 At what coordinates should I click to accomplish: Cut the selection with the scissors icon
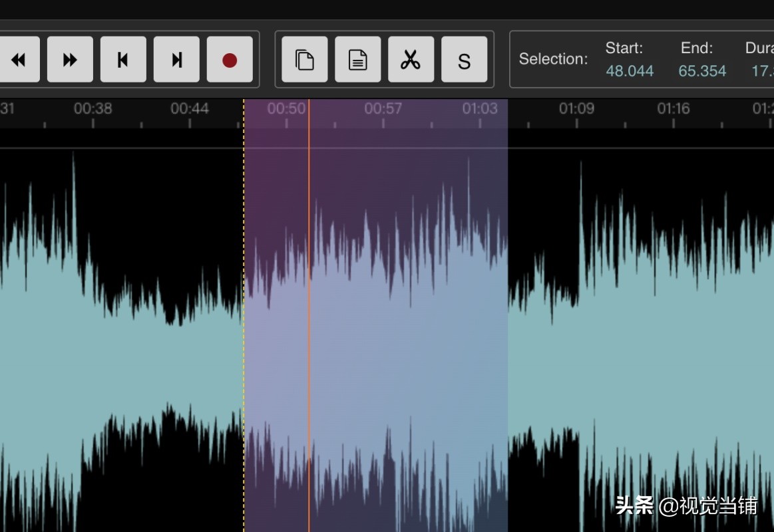pos(411,59)
